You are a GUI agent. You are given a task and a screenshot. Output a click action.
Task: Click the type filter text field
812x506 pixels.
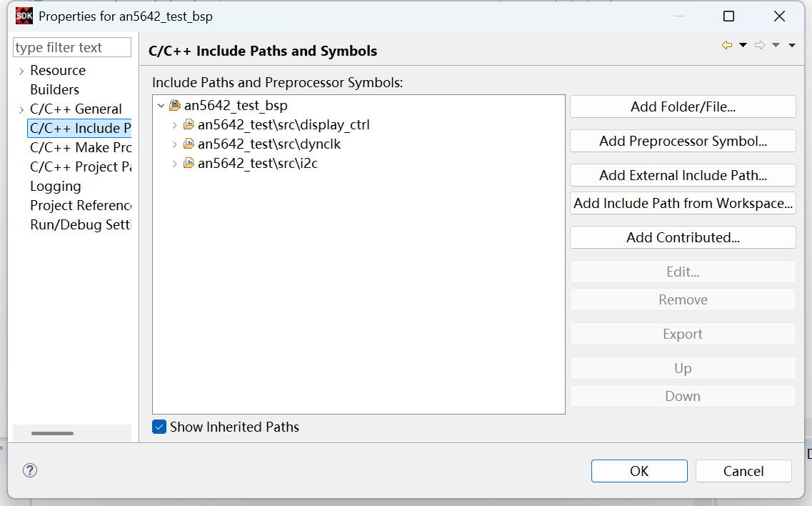coord(71,48)
